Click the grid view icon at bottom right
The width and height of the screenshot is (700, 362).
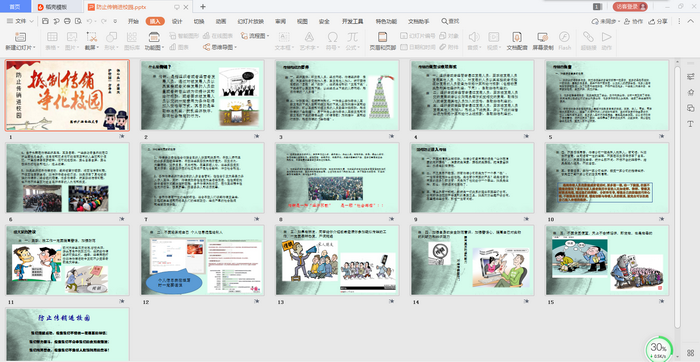(691, 353)
